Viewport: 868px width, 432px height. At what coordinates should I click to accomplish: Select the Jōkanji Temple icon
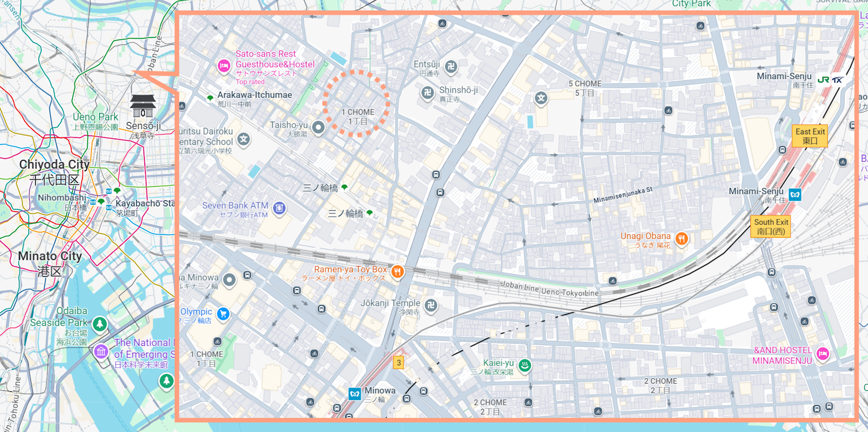(x=431, y=305)
